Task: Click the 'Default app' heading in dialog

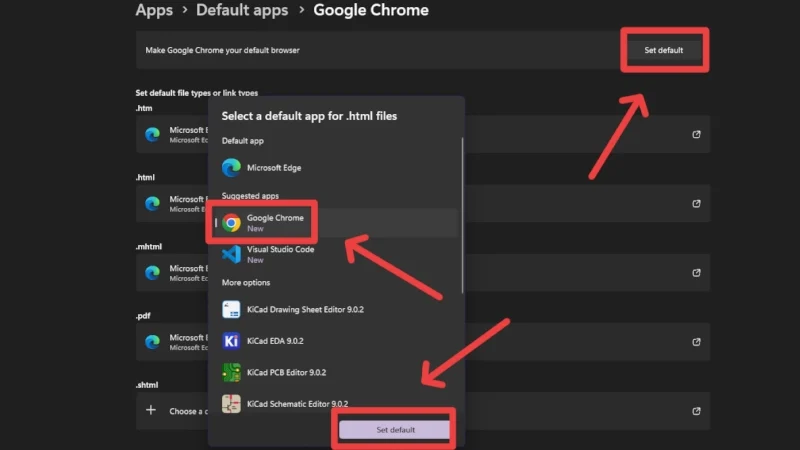Action: tap(242, 141)
